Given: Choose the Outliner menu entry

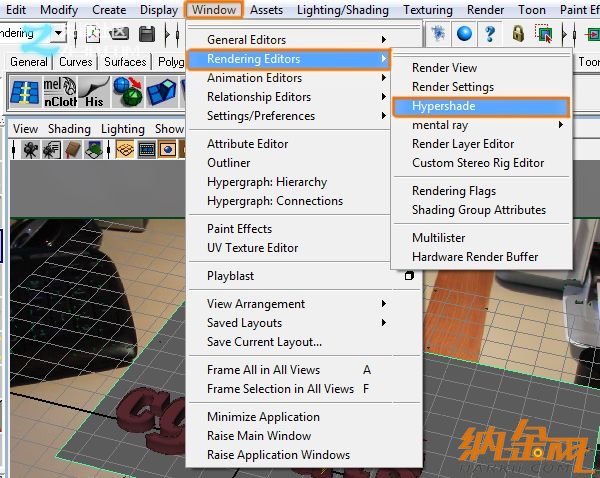Looking at the screenshot, I should point(228,163).
